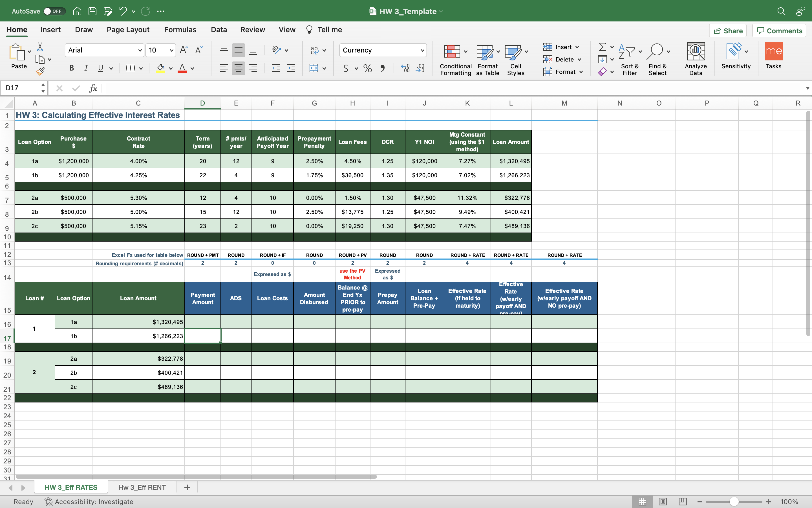The height and width of the screenshot is (508, 812).
Task: Open the Hw 3_Eff RENT sheet tab
Action: coord(142,487)
